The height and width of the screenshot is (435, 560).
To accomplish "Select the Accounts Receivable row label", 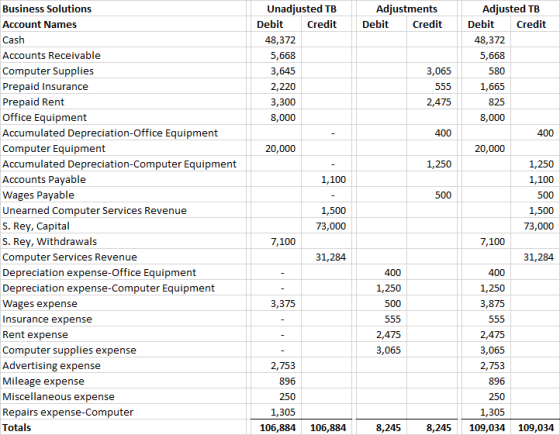I will pyautogui.click(x=51, y=56).
